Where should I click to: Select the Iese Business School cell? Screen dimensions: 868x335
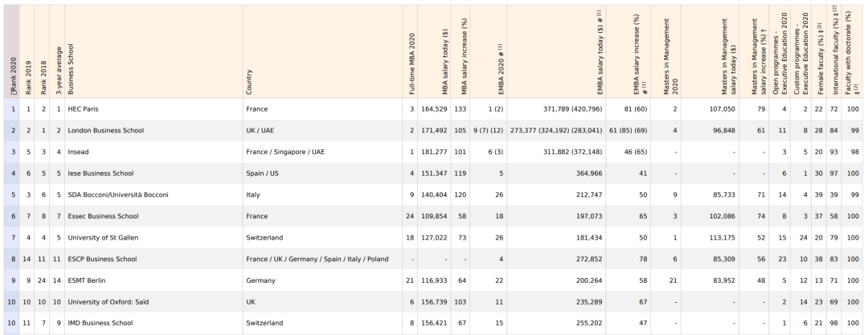point(154,174)
